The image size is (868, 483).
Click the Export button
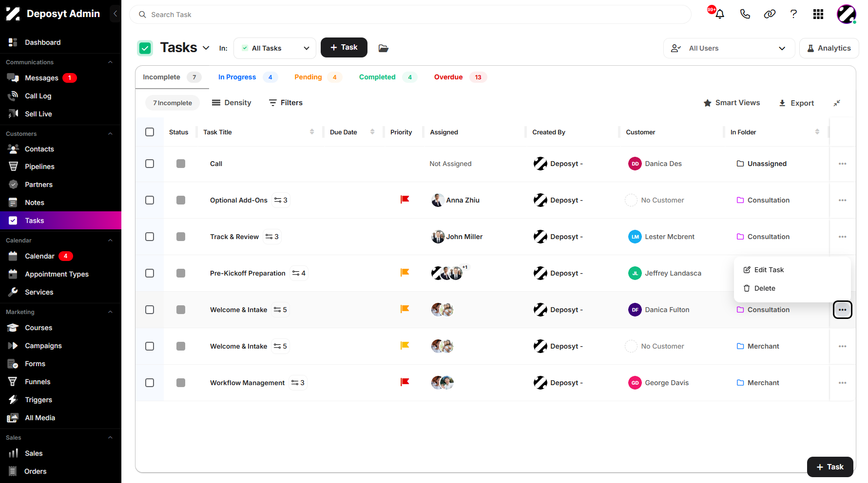tap(796, 103)
